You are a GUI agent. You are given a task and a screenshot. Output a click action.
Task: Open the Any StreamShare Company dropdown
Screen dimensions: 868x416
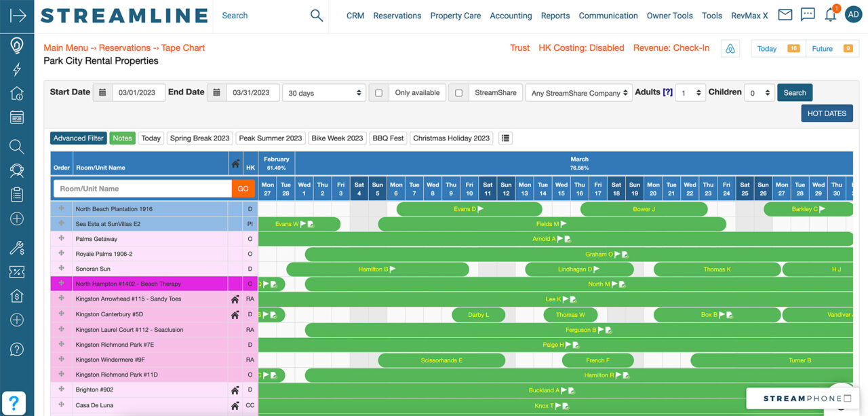(578, 92)
